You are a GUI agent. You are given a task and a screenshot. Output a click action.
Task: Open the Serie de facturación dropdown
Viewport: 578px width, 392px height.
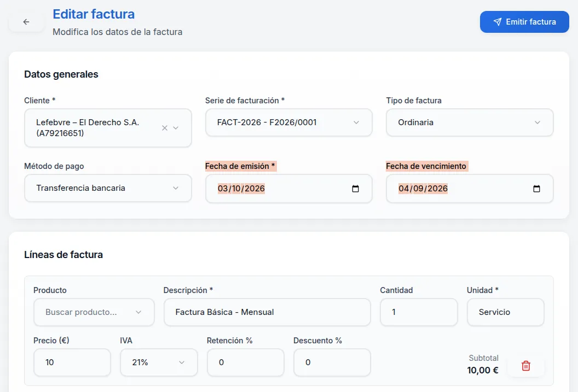click(x=288, y=122)
